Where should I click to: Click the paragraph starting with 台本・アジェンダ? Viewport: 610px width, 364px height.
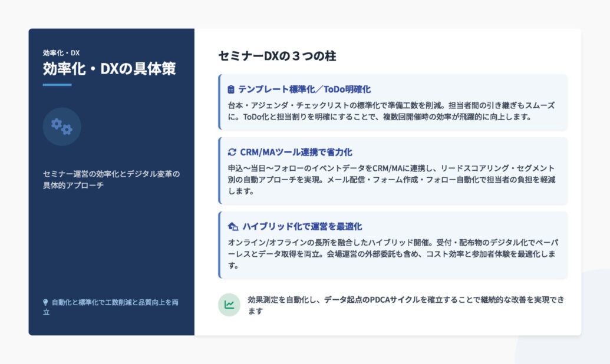(x=391, y=111)
